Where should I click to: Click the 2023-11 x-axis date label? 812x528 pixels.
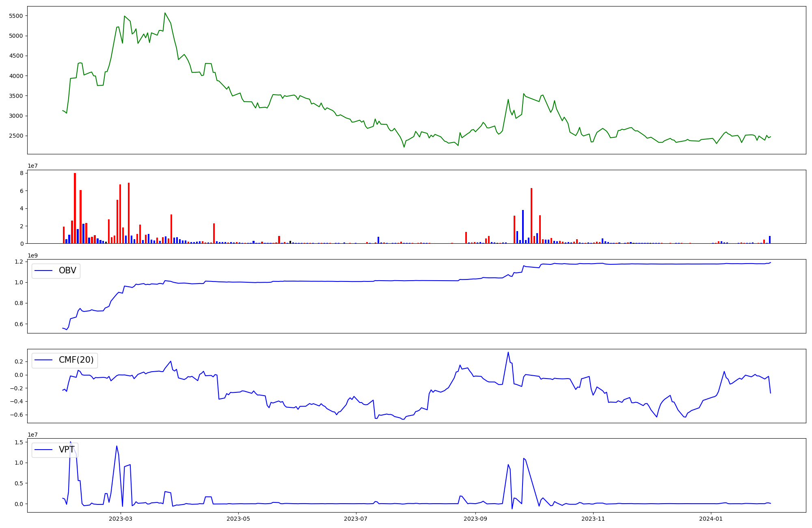coord(593,519)
